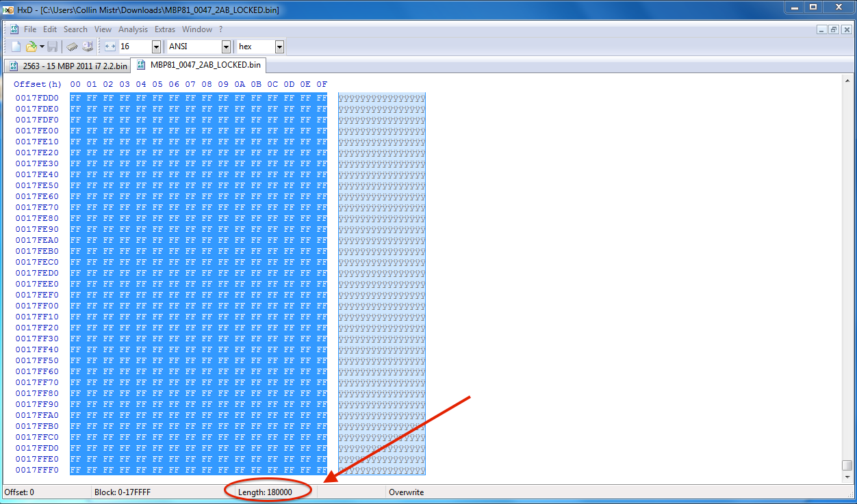Click the Open file folder icon
This screenshot has height=504, width=857.
[31, 47]
